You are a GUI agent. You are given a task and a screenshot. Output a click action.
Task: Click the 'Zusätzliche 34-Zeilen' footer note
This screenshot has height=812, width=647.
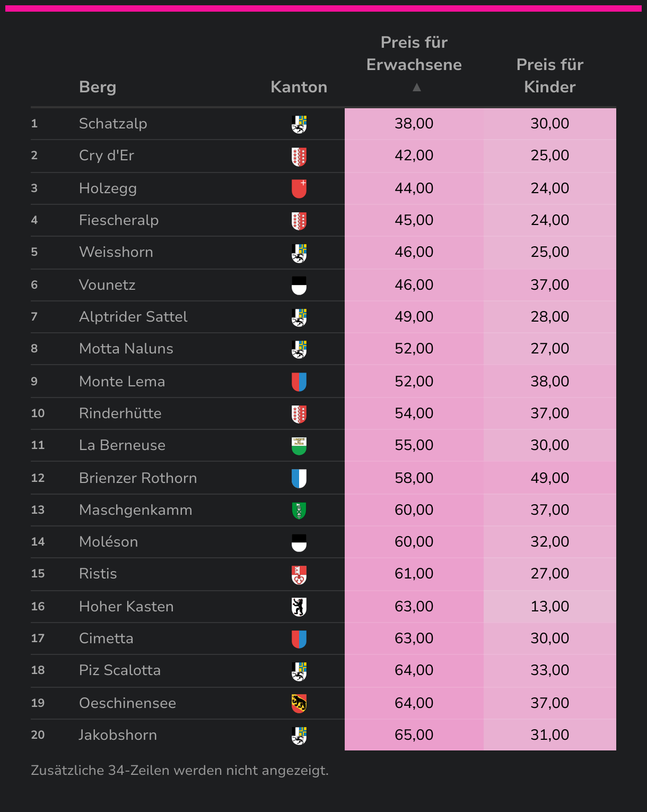[180, 770]
